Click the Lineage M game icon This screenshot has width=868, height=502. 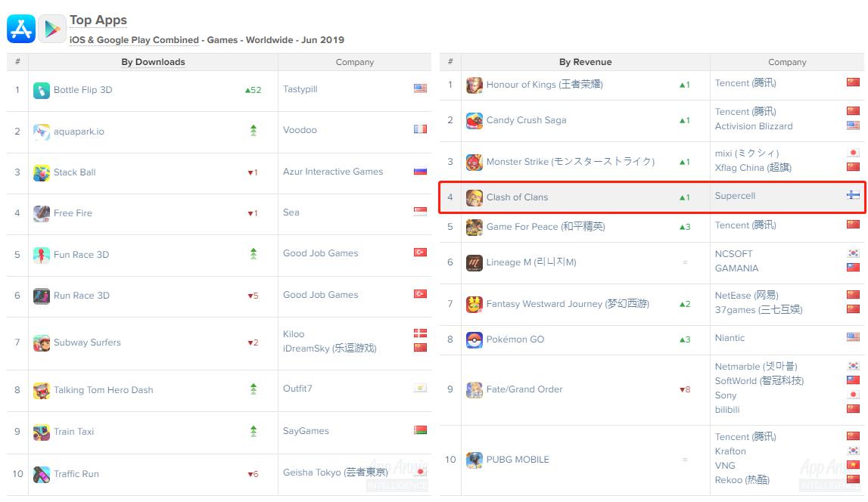pyautogui.click(x=474, y=262)
